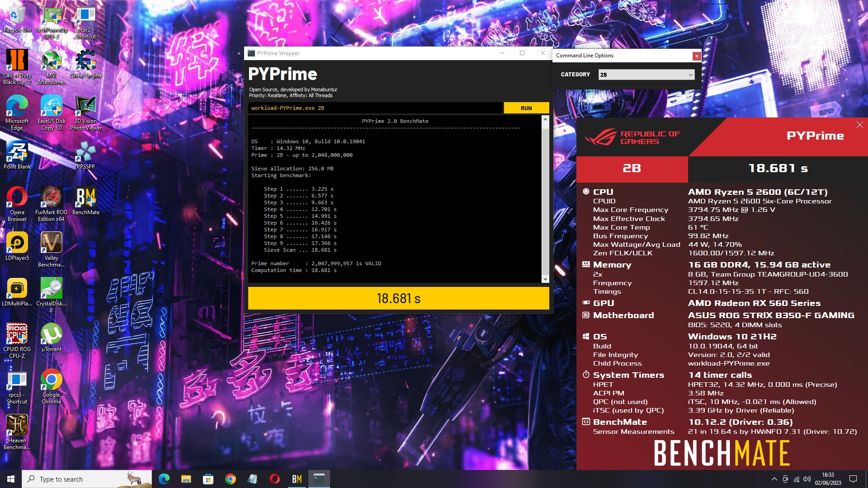The image size is (868, 488).
Task: Click BenchMate icon in the taskbar
Action: [x=297, y=479]
